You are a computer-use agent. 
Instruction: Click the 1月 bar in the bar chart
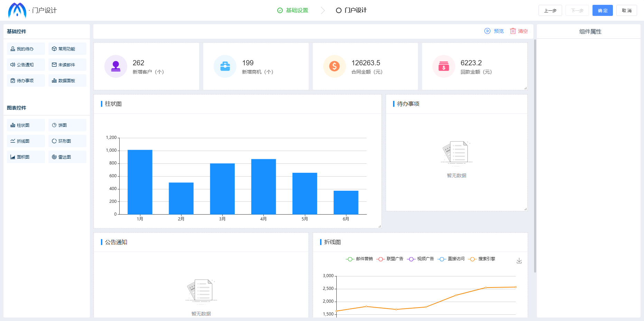[140, 182]
